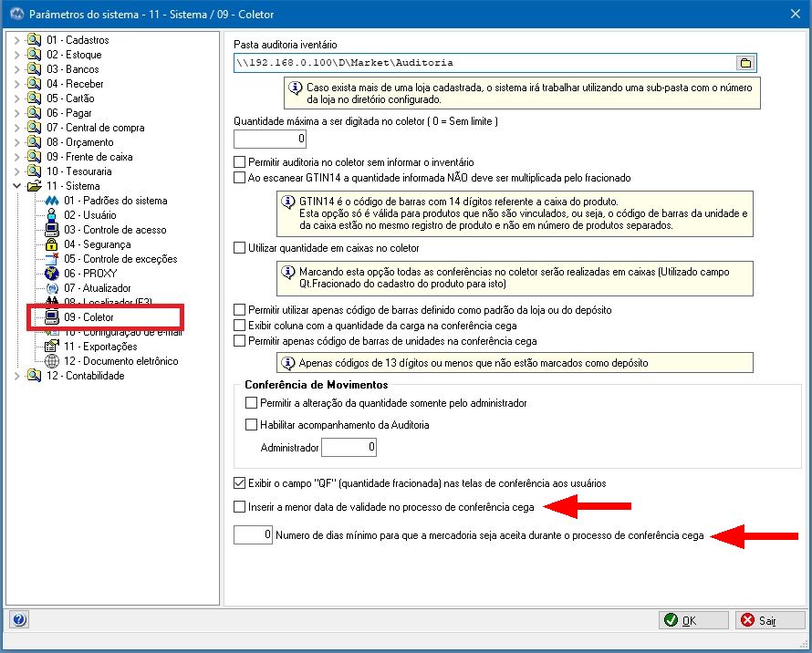Confirm settings with the OK button
Screen dimensions: 812x653
click(x=693, y=620)
